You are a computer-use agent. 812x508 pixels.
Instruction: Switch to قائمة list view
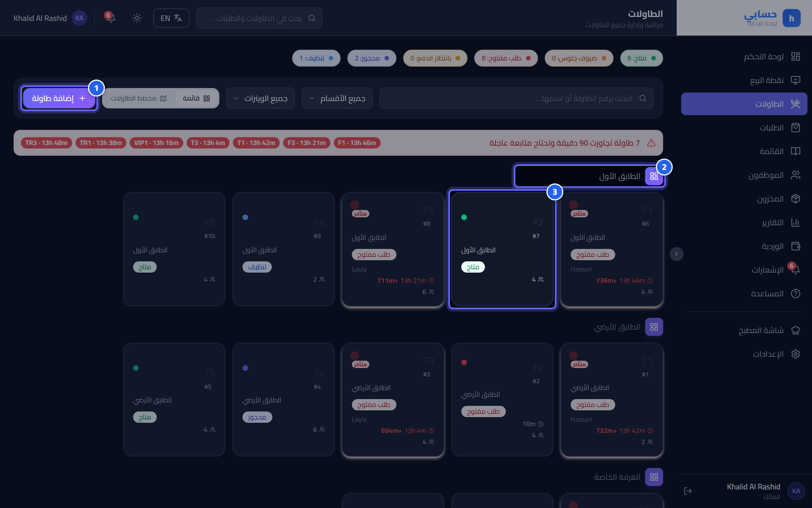tap(197, 98)
